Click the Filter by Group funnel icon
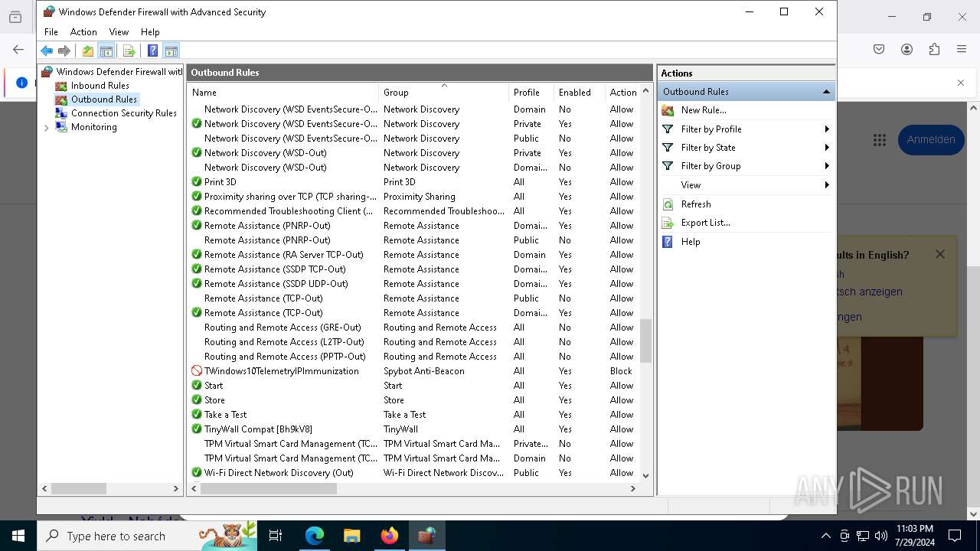The image size is (980, 551). pyautogui.click(x=668, y=166)
